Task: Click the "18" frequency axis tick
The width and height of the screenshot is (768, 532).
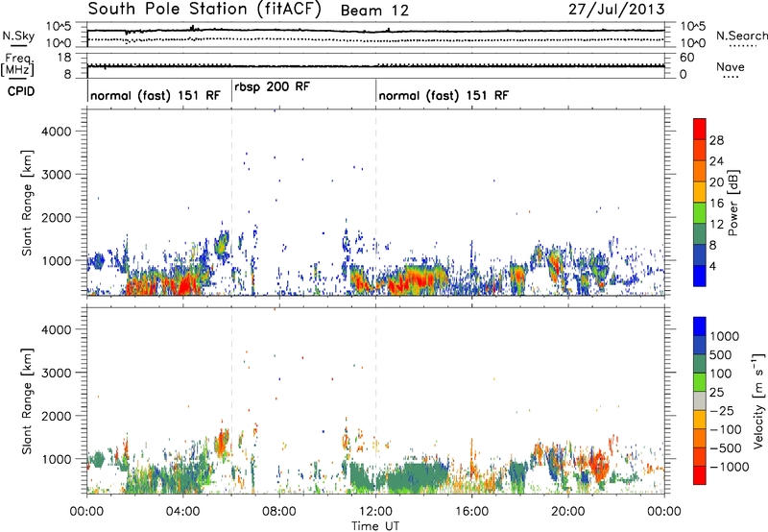Action: 64,58
